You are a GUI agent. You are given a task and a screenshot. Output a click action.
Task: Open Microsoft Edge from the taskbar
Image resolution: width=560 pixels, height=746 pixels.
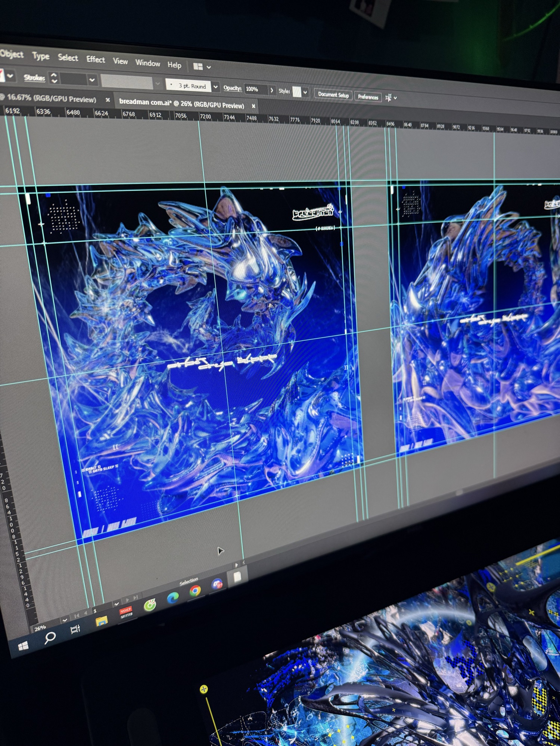coord(172,598)
